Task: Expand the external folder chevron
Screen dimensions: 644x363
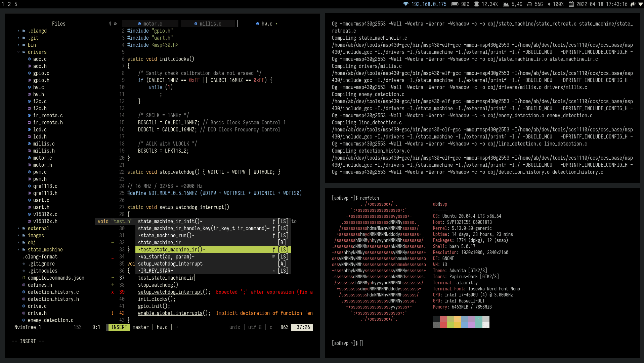Action: 18,228
